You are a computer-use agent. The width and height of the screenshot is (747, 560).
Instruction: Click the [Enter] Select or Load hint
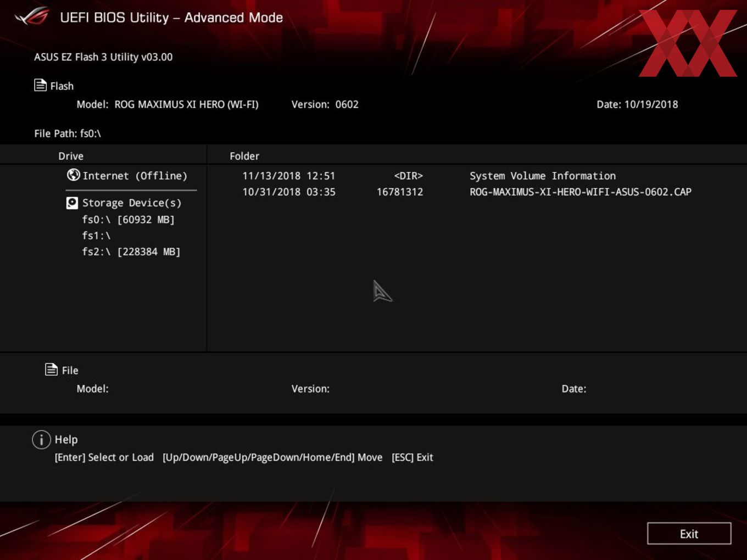[104, 457]
